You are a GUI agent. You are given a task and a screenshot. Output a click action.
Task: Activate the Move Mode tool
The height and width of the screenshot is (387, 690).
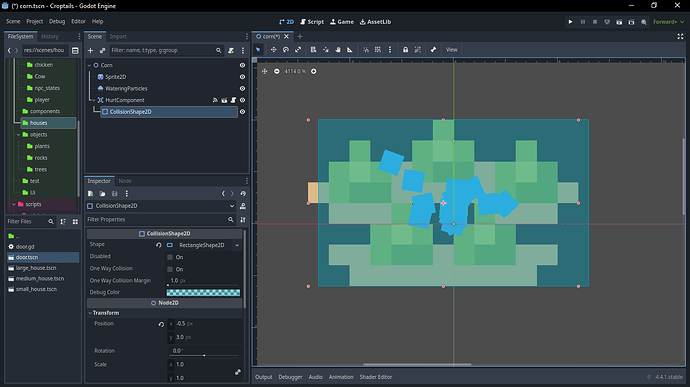click(x=273, y=50)
